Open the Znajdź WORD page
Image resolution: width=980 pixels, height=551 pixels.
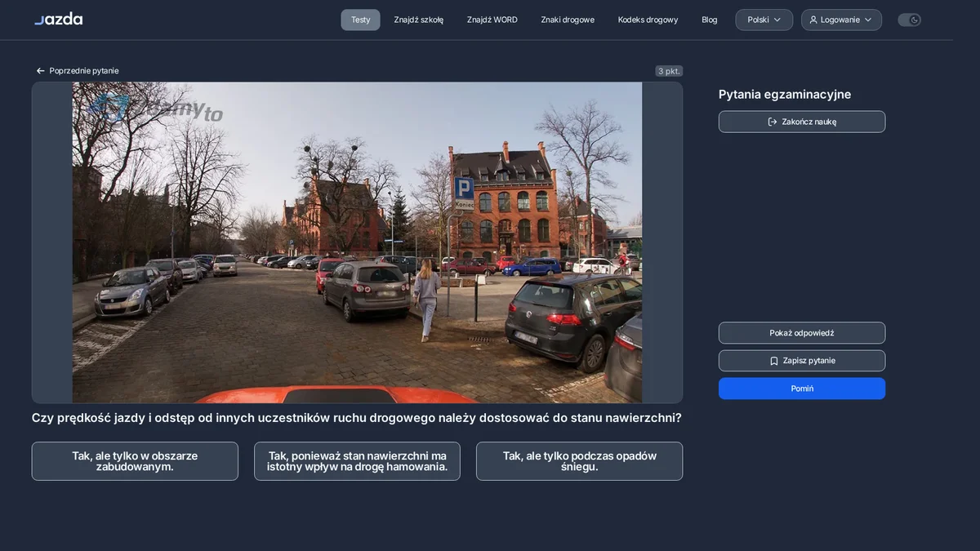(x=492, y=20)
